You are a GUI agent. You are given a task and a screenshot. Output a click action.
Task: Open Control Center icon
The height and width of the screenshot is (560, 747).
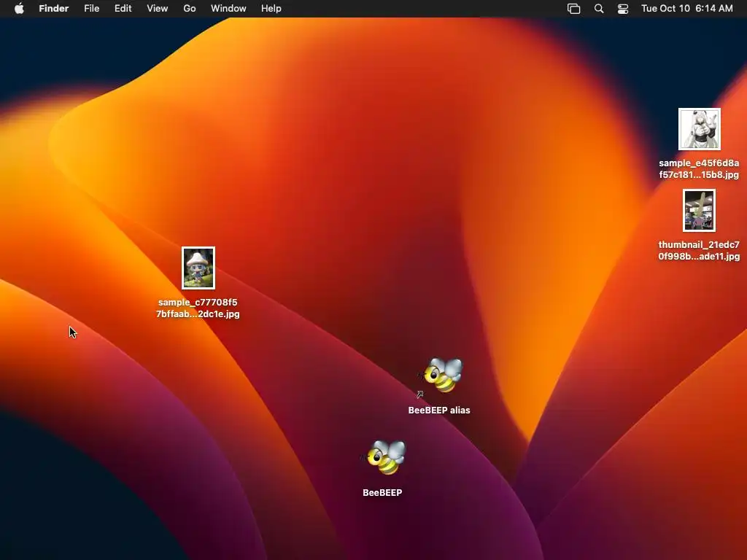(623, 9)
